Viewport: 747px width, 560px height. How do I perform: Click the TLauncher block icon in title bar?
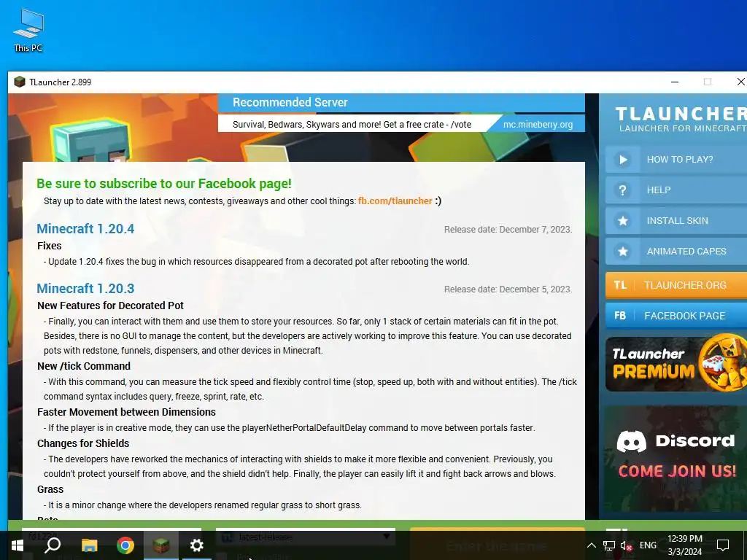[x=20, y=82]
